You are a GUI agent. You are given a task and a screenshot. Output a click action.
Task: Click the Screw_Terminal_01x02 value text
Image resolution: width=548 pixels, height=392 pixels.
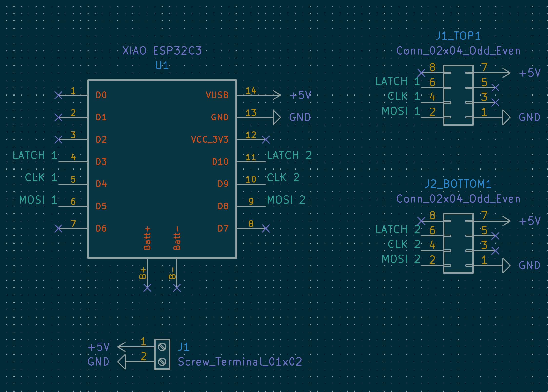pos(240,362)
